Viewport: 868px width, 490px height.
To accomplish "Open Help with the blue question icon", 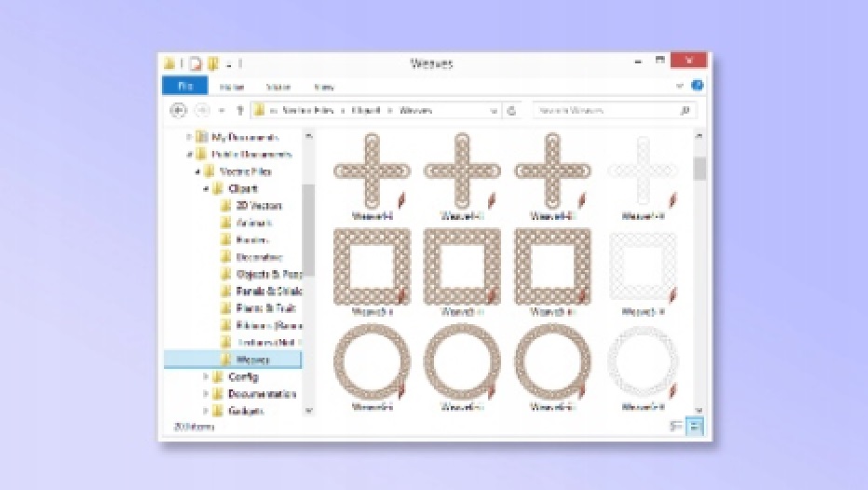I will point(698,86).
